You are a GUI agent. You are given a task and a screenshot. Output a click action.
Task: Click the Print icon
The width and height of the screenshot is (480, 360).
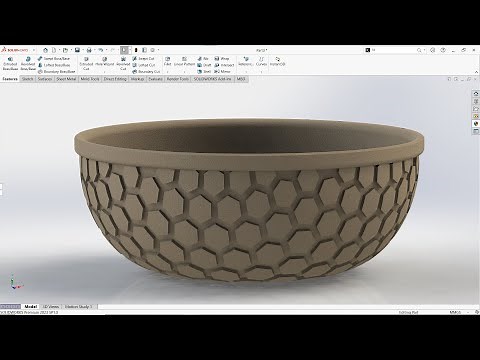coord(89,50)
